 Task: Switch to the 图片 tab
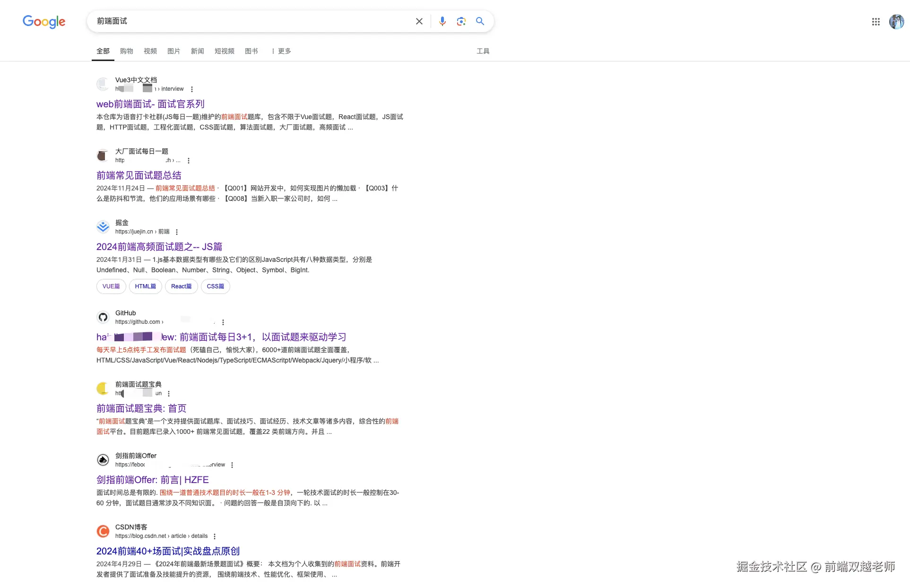coord(174,51)
